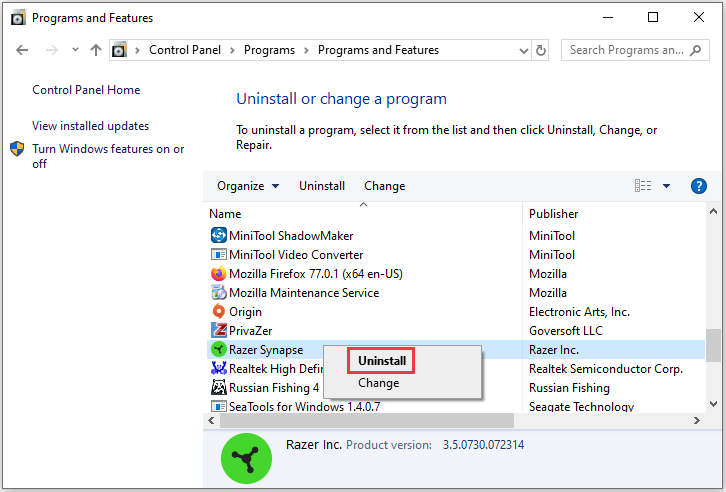The width and height of the screenshot is (726, 492).
Task: Sort by the Name column header
Action: (x=225, y=214)
